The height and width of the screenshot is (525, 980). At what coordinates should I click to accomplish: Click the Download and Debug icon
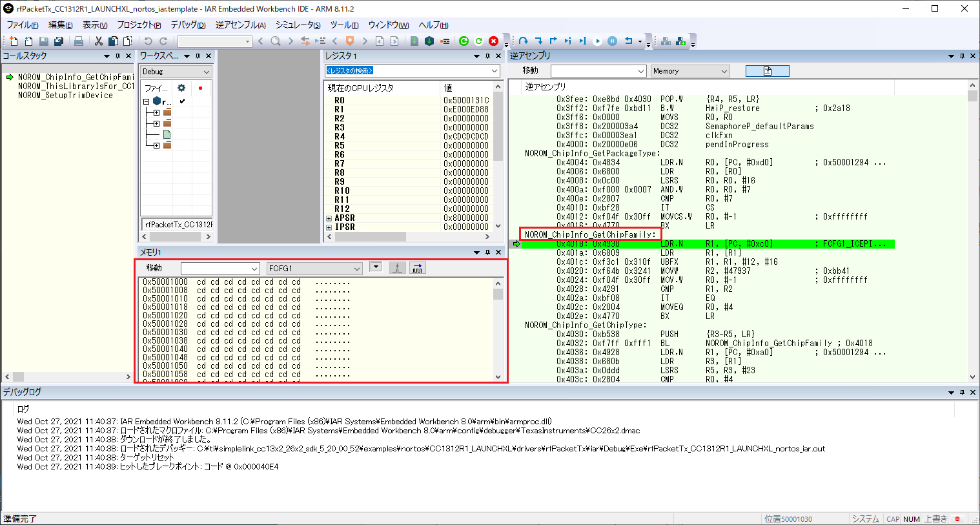(429, 41)
